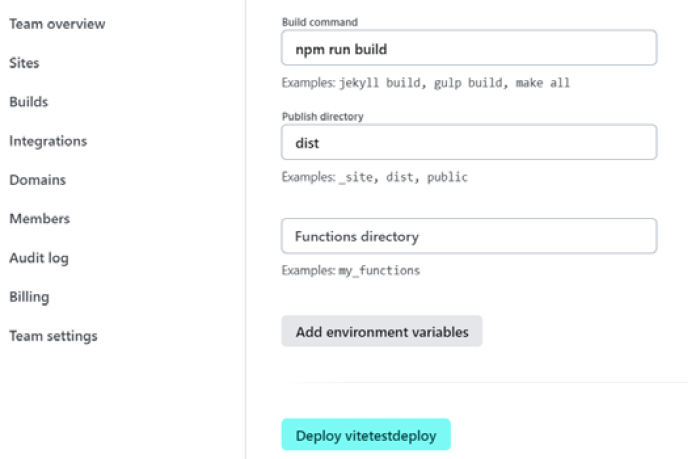Focus the Build command input field
The width and height of the screenshot is (688, 459).
pos(468,48)
